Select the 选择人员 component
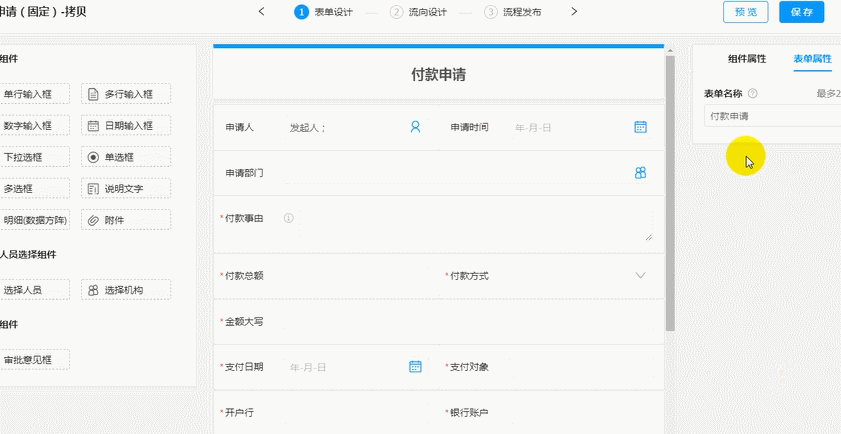Viewport: 841px width, 434px height. tap(34, 290)
